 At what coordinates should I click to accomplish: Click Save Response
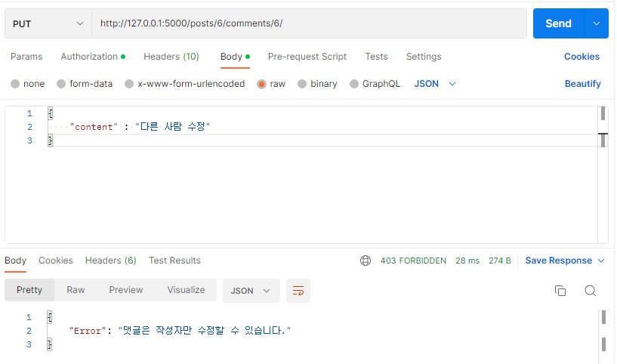558,261
